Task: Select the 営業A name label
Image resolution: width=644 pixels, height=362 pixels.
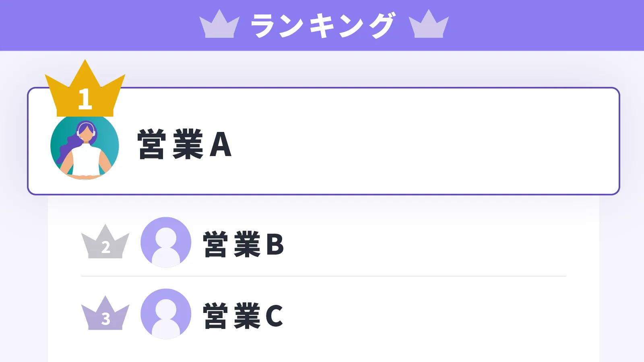Action: [x=184, y=144]
